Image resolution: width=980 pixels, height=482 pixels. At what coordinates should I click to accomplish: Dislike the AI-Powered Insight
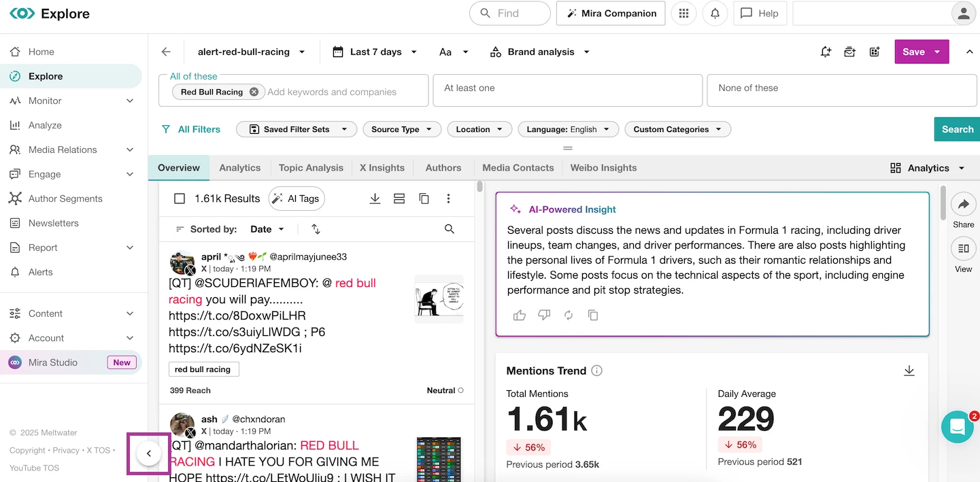click(544, 315)
